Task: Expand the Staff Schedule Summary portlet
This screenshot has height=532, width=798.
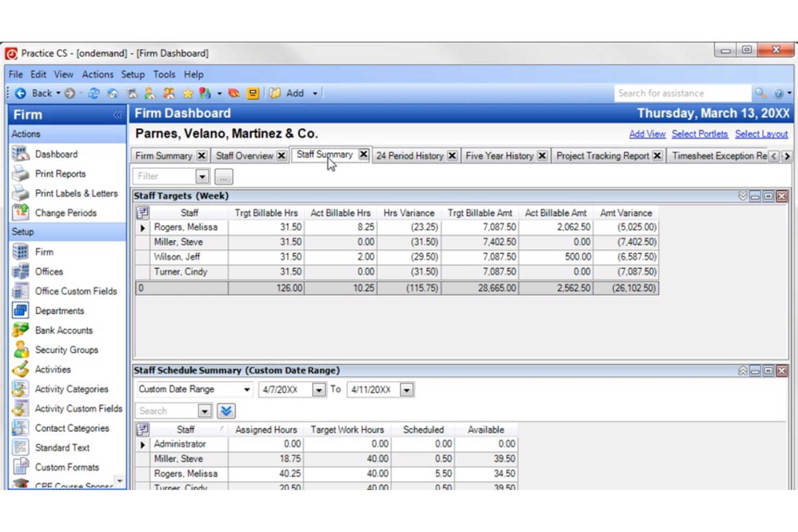Action: click(x=743, y=370)
